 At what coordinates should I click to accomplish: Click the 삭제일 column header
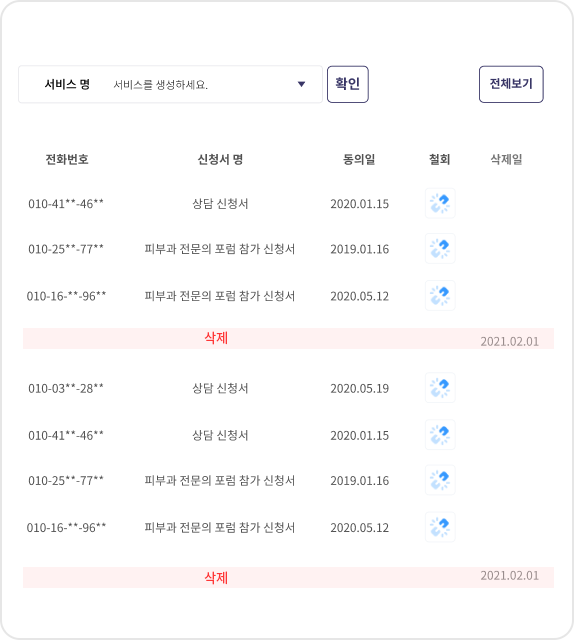click(506, 159)
